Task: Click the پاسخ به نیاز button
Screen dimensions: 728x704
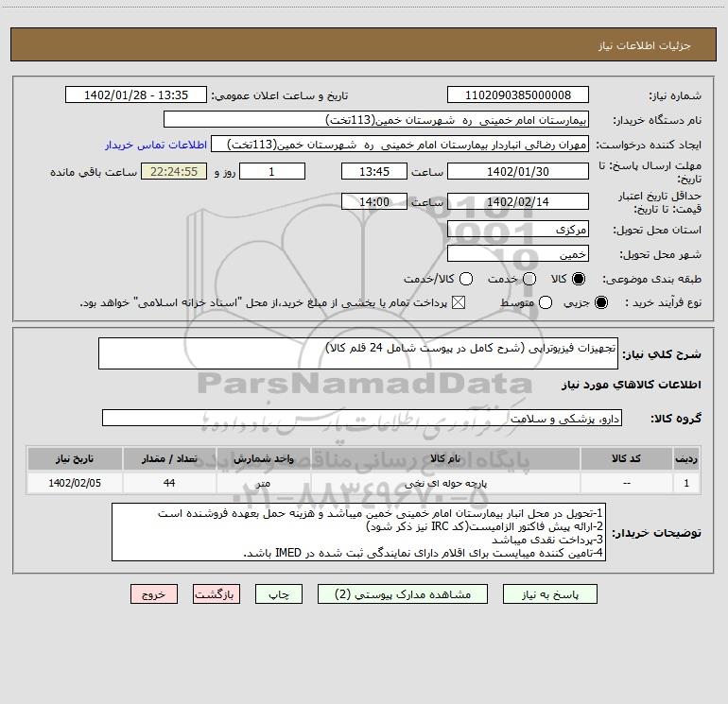Action: [550, 594]
